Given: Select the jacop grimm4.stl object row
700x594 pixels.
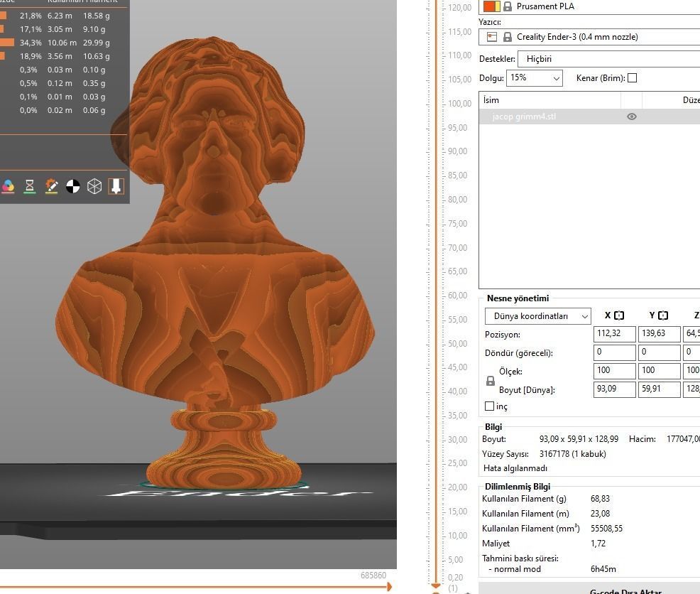Looking at the screenshot, I should 589,117.
